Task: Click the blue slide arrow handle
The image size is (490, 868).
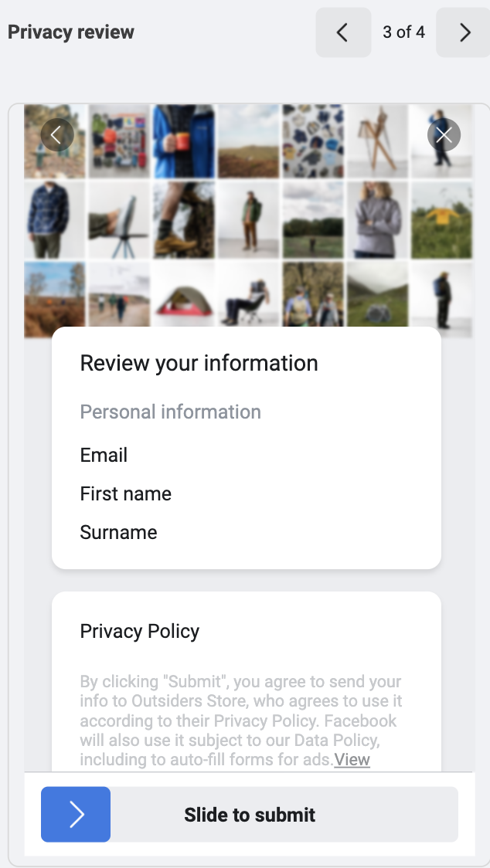Action: [x=76, y=814]
